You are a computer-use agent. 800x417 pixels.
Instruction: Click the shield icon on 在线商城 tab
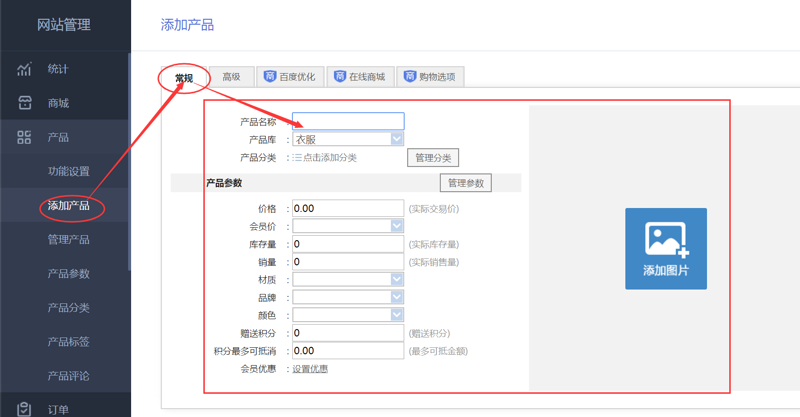(340, 77)
